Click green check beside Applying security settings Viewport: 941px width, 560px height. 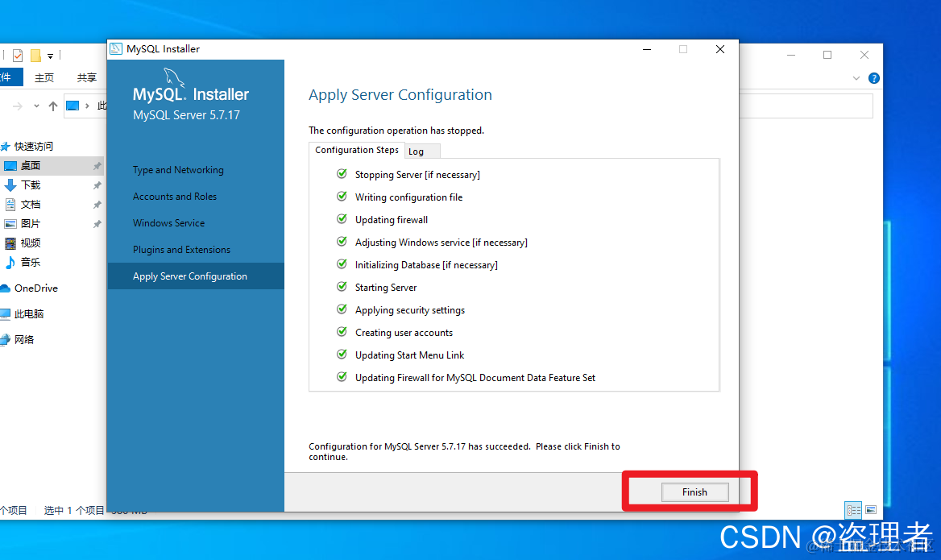pos(342,309)
